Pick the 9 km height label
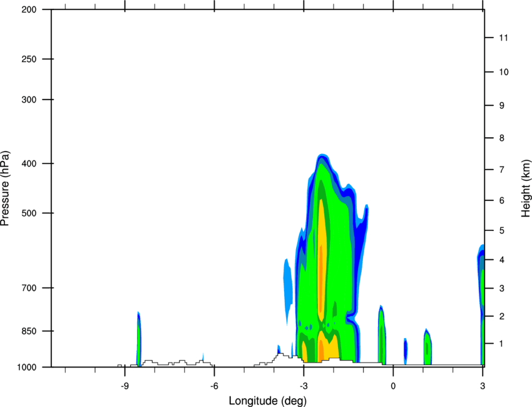The image size is (532, 407). pos(502,106)
